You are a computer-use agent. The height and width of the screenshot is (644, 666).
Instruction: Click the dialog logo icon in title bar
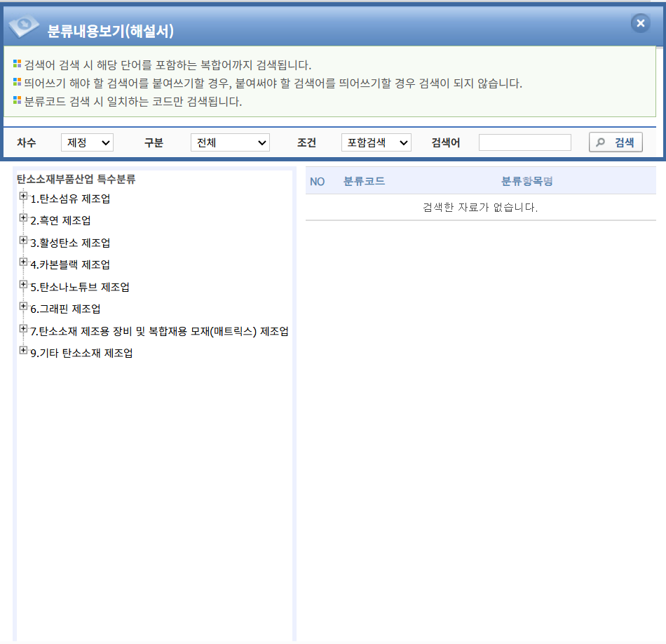click(24, 26)
